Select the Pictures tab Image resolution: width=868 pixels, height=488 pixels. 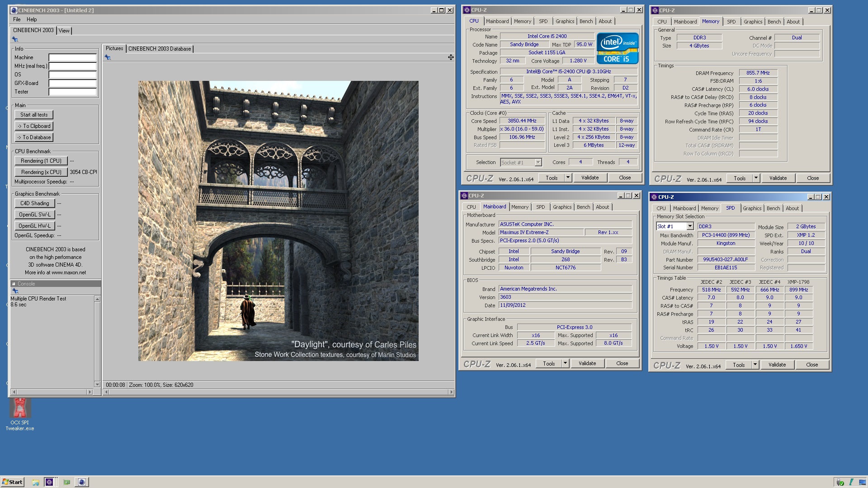click(x=114, y=48)
